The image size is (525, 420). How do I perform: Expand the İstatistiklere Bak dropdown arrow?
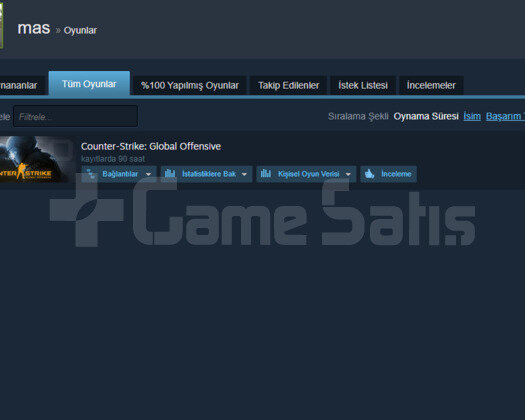pyautogui.click(x=244, y=174)
